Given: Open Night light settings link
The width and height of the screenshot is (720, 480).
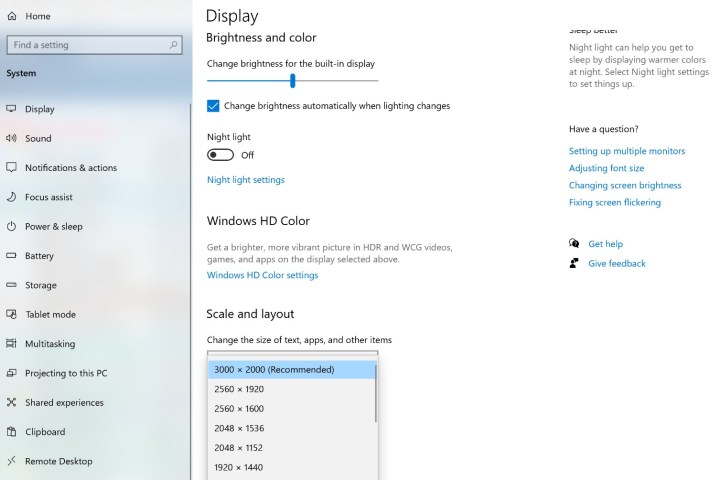Looking at the screenshot, I should (245, 180).
